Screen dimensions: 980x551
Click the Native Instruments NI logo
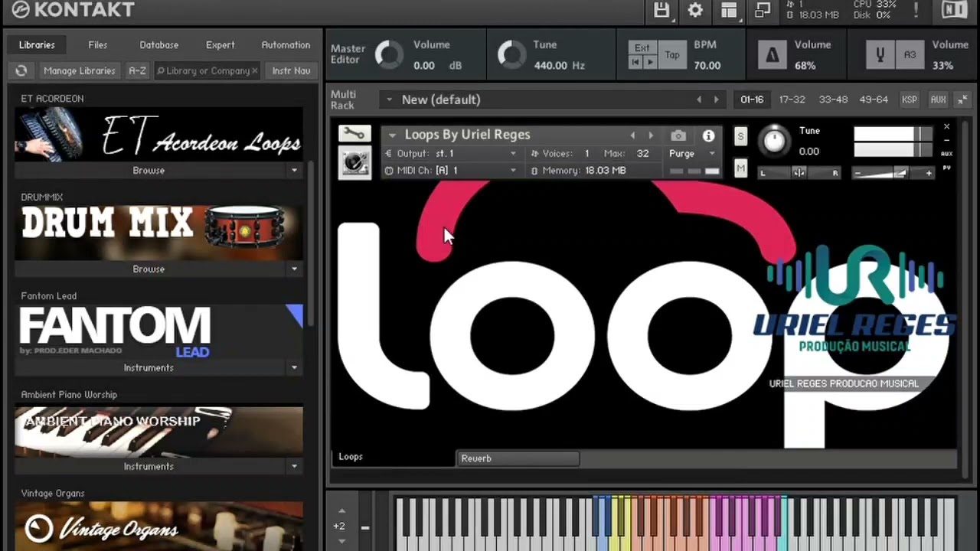click(954, 10)
